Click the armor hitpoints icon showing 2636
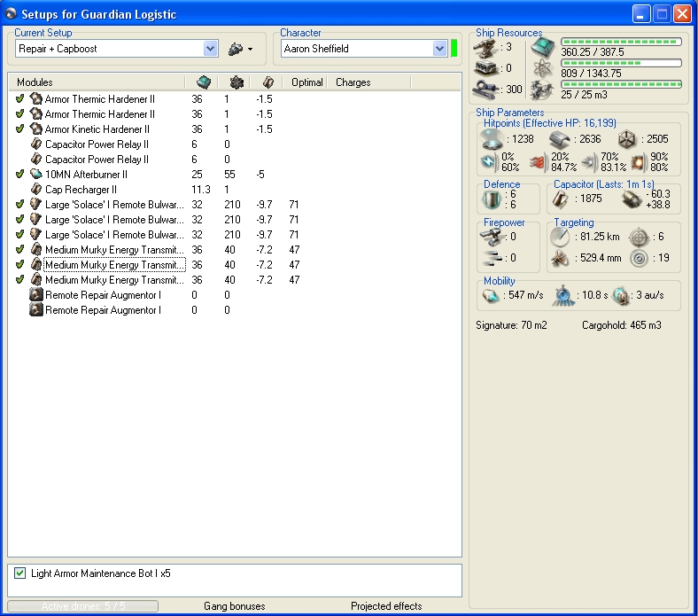The height and width of the screenshot is (616, 698). [560, 140]
